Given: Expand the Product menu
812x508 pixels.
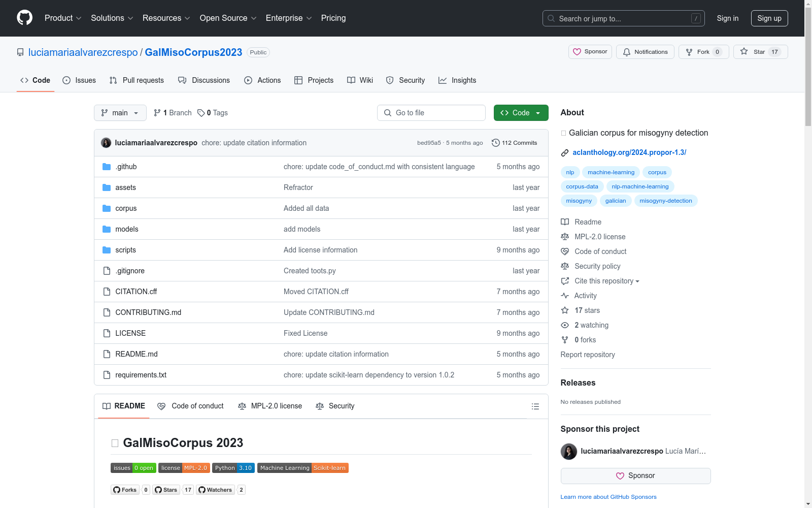Looking at the screenshot, I should tap(63, 18).
